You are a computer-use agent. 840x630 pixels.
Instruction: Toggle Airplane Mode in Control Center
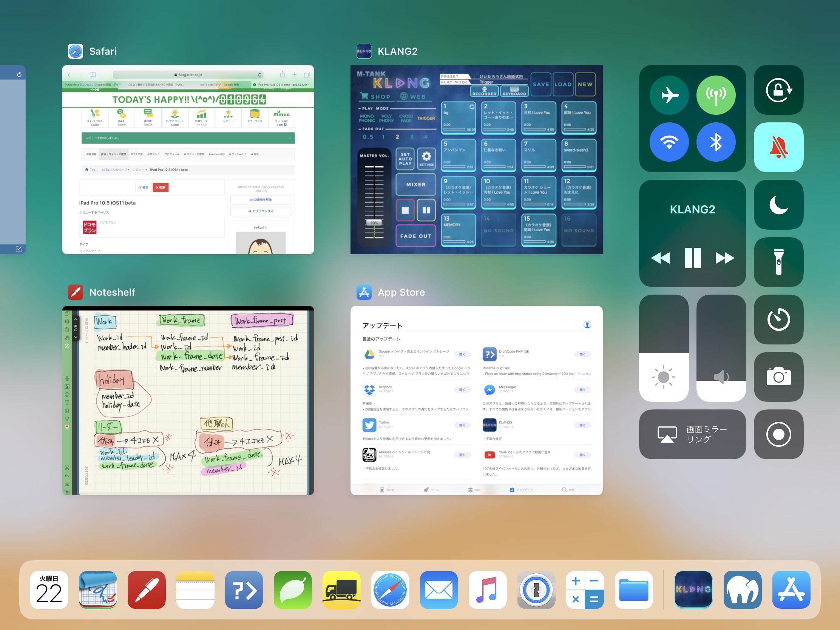pos(669,95)
